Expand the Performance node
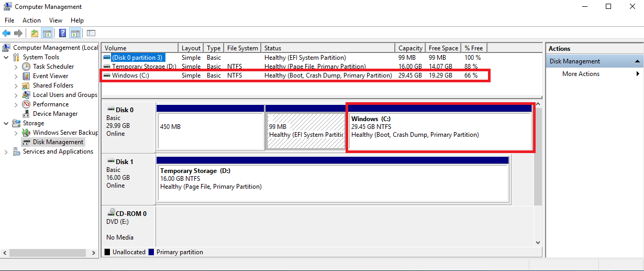Image resolution: width=644 pixels, height=271 pixels. coord(16,104)
